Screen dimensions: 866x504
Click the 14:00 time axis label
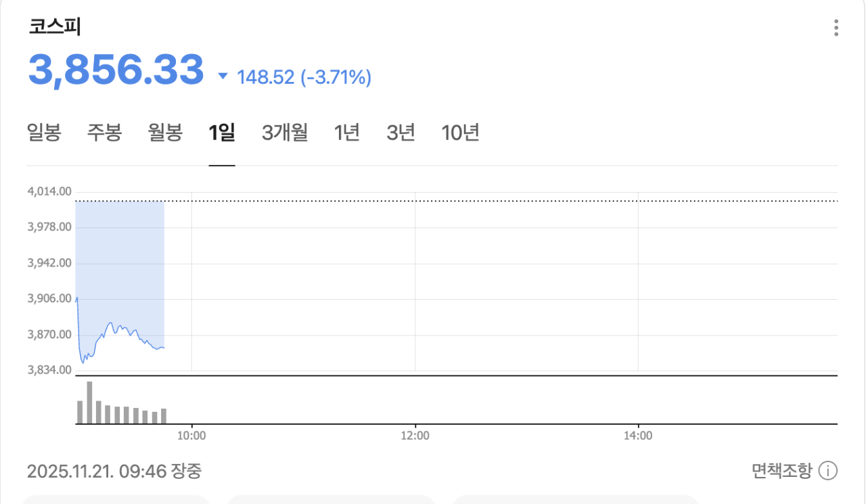[638, 436]
